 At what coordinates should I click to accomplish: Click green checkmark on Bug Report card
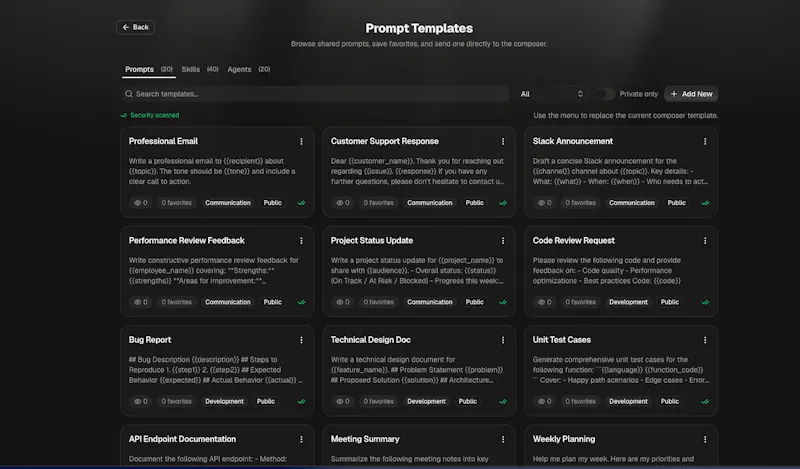[x=301, y=402]
